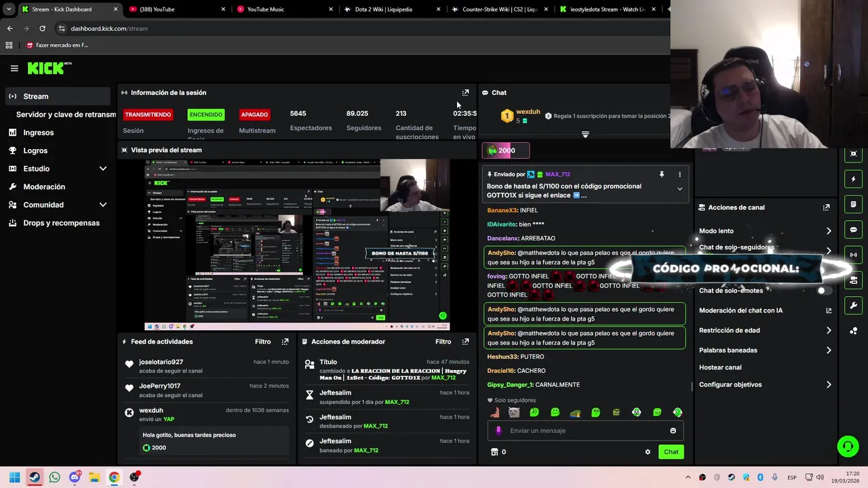The image size is (868, 488).
Task: Pop out the Información de la sesión panel
Action: (x=465, y=93)
